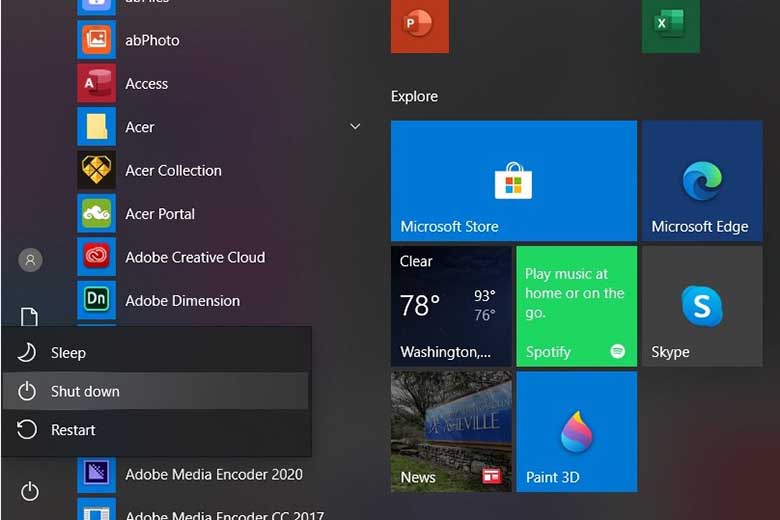Open the Documents icon in sidebar
This screenshot has width=780, height=520.
pyautogui.click(x=30, y=316)
